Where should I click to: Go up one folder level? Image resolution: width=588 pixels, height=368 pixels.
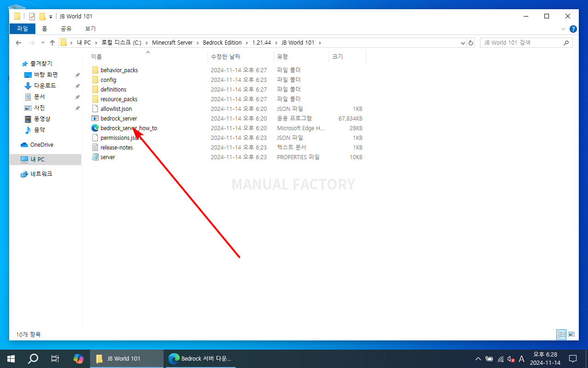(52, 43)
